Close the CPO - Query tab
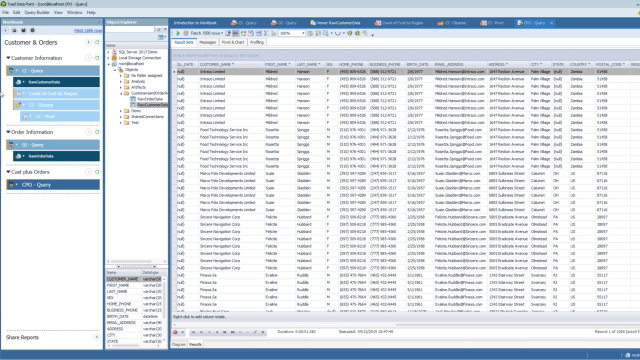Viewport: 640px width, 360px height. (x=551, y=23)
